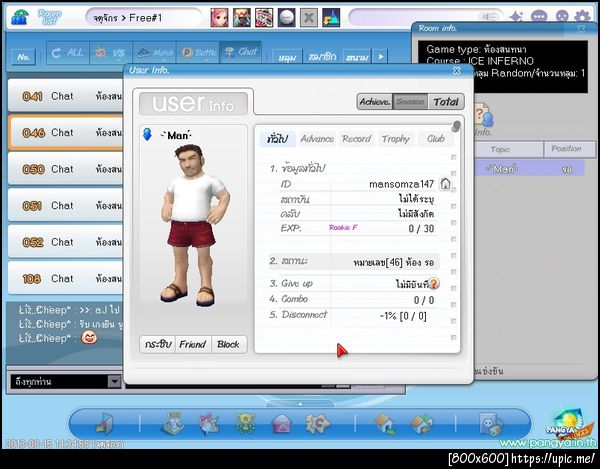Screen dimensions: 600x469
Task: Open the gold trophy icon in bottom bar
Action: [x=245, y=423]
